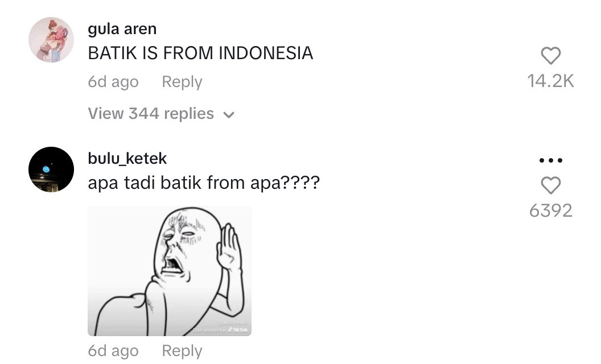Select the 'apa tadi batik from apa????' text
601x364 pixels.
(204, 183)
